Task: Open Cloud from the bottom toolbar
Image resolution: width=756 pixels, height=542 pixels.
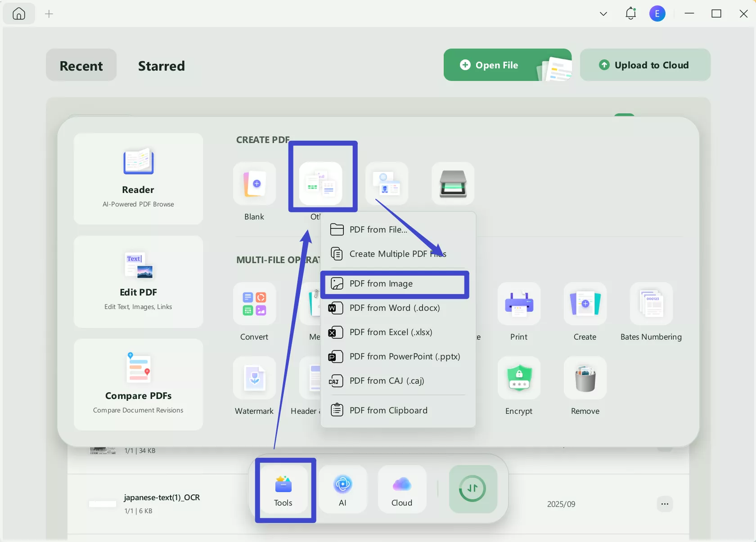Action: [401, 489]
